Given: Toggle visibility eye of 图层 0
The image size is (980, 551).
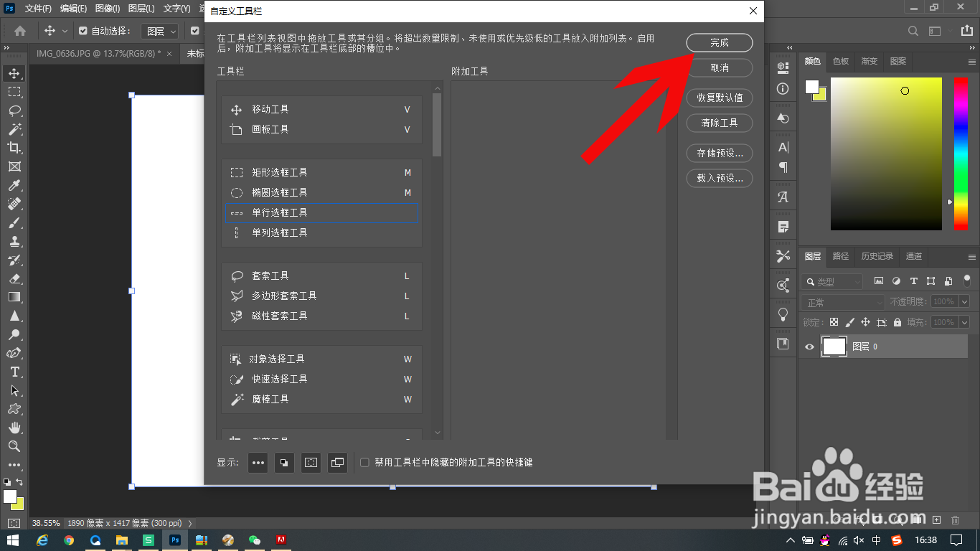Looking at the screenshot, I should click(809, 347).
